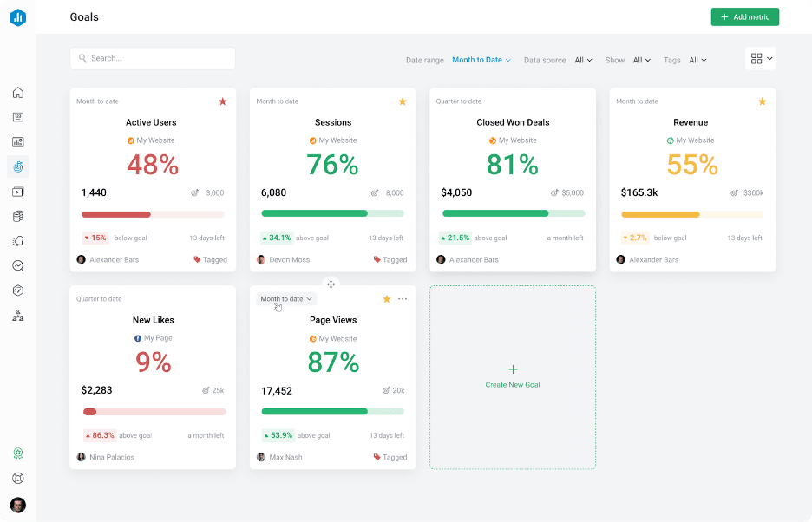Click the move handle above Page Views card
Image resolution: width=812 pixels, height=522 pixels.
[x=331, y=284]
